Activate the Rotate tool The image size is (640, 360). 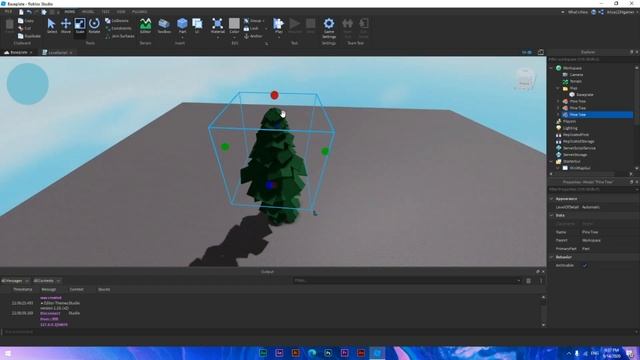(x=94, y=26)
